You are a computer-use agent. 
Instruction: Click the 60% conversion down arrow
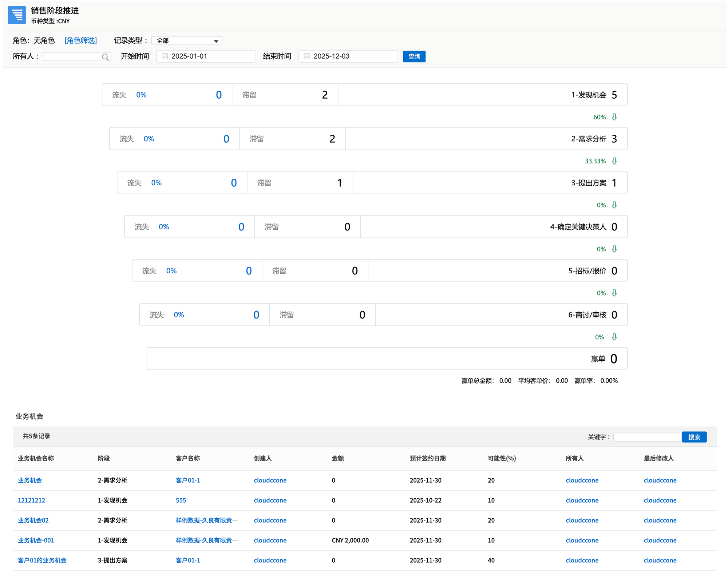click(614, 117)
